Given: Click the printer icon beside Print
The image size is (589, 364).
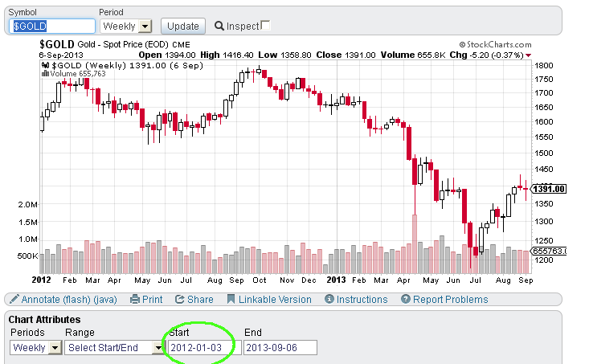Looking at the screenshot, I should pos(134,300).
